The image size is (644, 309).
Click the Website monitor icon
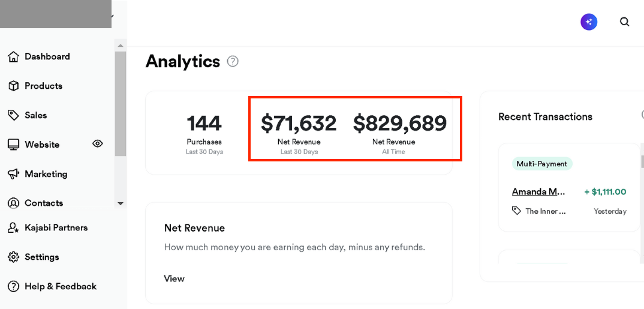[x=13, y=145]
